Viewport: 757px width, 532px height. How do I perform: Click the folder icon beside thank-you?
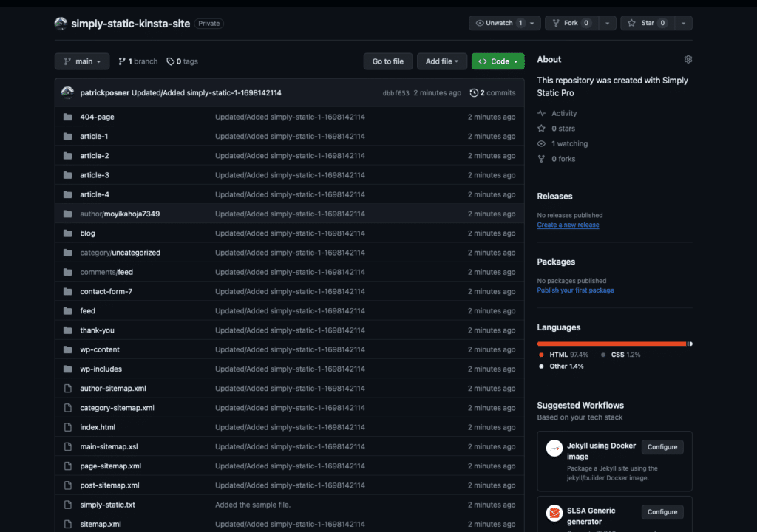(x=67, y=330)
